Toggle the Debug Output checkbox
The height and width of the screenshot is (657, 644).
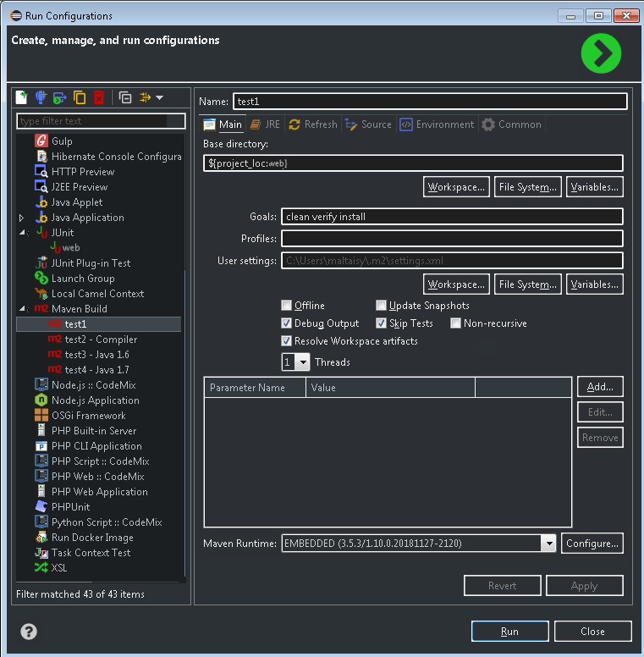(x=287, y=323)
